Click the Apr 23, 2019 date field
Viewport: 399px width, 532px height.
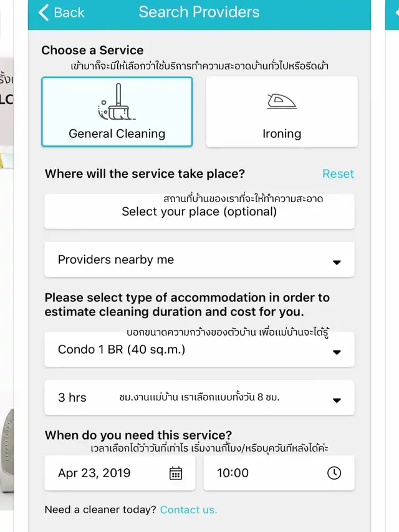[120, 473]
